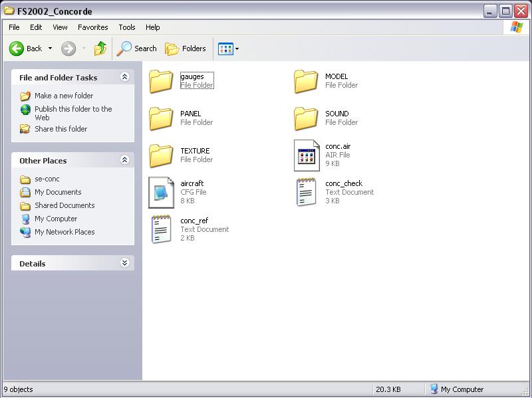
Task: Expand the Details panel
Action: pos(124,263)
